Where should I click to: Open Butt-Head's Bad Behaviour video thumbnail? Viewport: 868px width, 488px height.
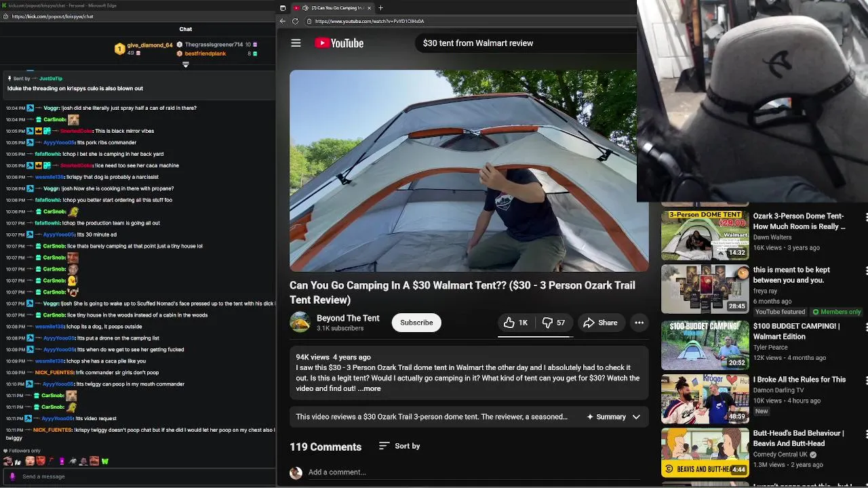pyautogui.click(x=705, y=452)
